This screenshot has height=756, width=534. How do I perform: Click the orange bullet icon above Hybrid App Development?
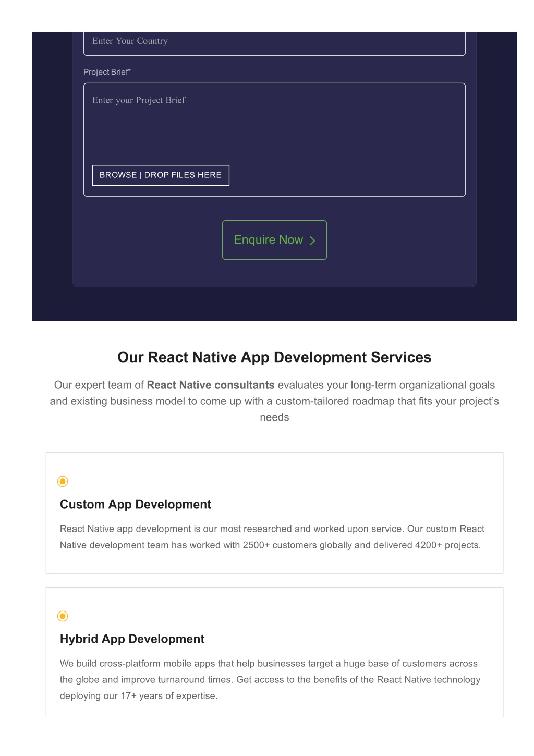(63, 616)
